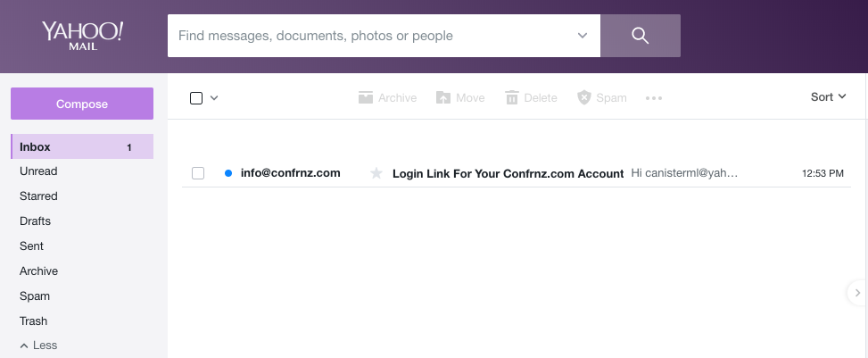The image size is (868, 358).
Task: Star the Confrnz.com login email
Action: coord(376,173)
